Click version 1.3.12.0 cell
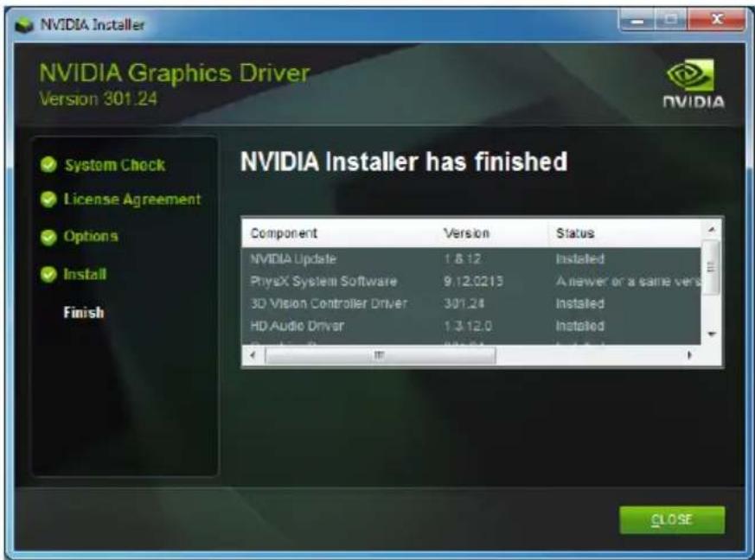Screen dimensions: 755x560 tap(467, 326)
